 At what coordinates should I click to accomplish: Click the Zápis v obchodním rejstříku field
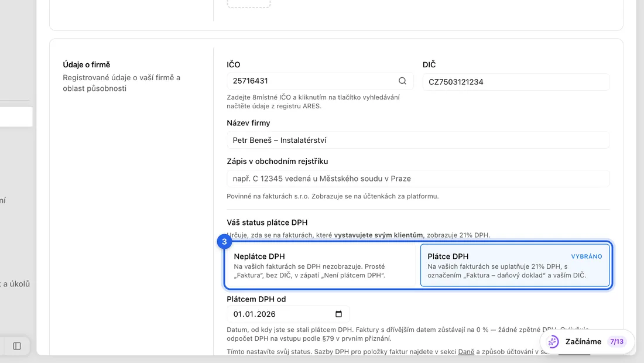418,179
